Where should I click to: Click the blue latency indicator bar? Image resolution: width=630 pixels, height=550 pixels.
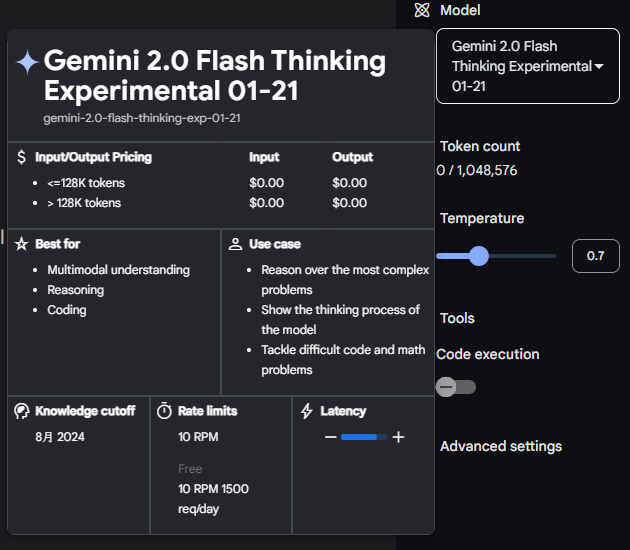pos(364,437)
